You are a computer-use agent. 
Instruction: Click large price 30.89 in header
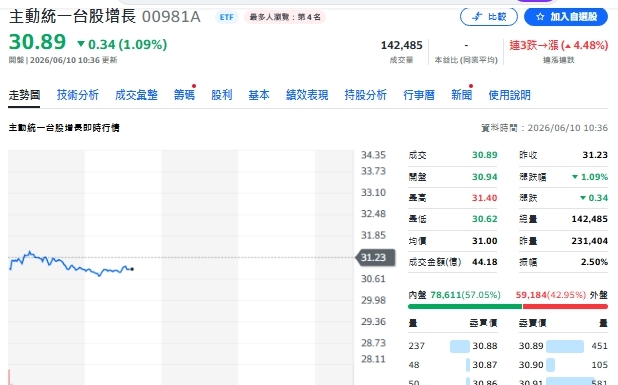37,42
